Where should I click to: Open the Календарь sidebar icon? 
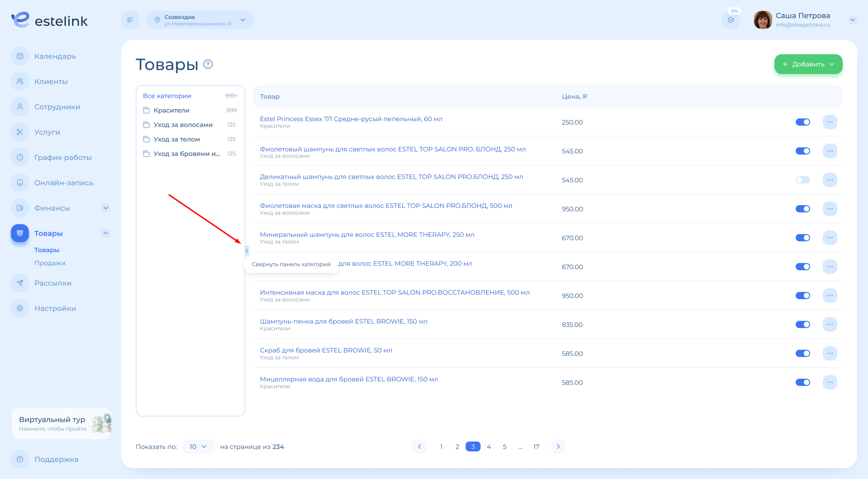click(20, 56)
